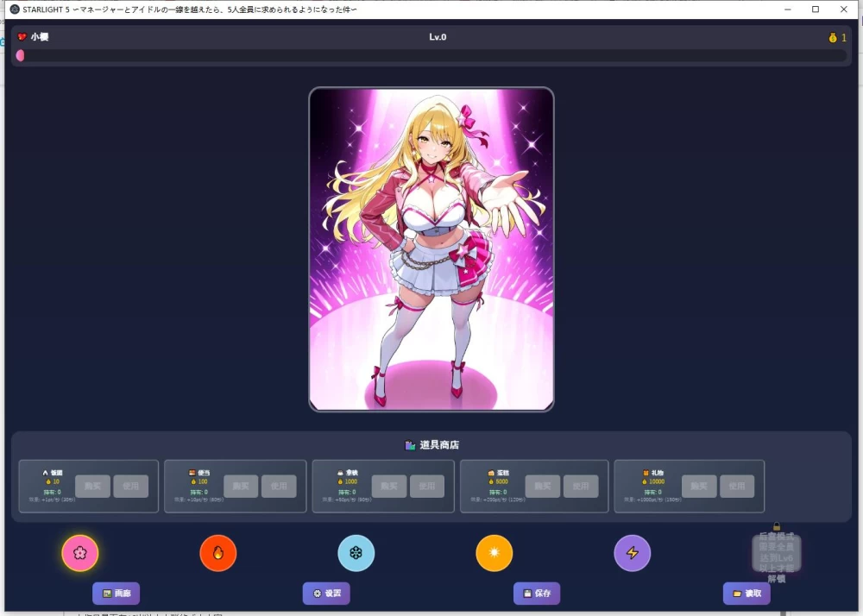Viewport: 863px width, 616px height.
Task: Use the 蛋糕 item
Action: (x=581, y=487)
